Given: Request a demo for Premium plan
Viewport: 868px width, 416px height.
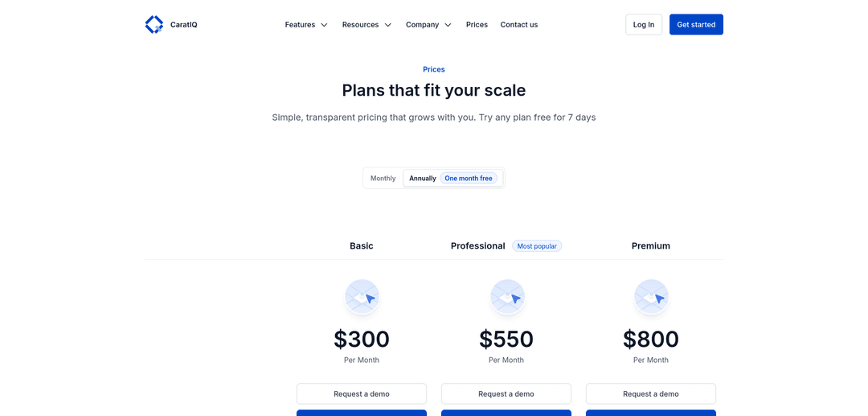Looking at the screenshot, I should pyautogui.click(x=651, y=393).
